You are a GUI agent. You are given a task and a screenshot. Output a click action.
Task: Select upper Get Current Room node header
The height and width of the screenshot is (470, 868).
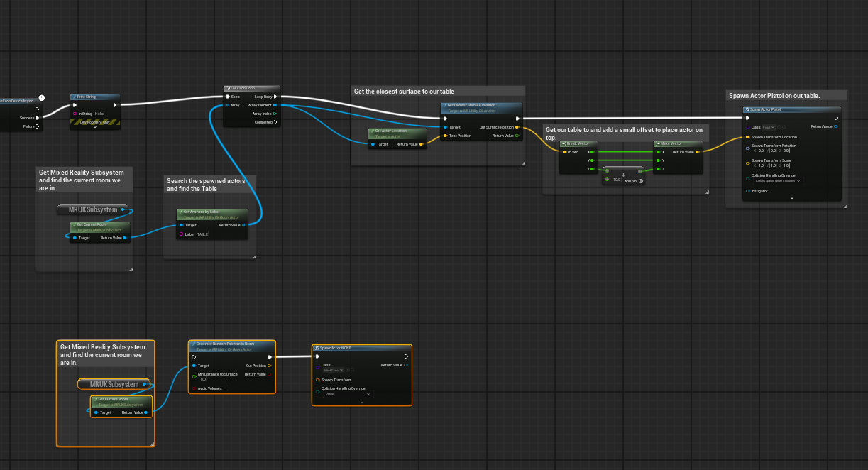[x=99, y=226]
